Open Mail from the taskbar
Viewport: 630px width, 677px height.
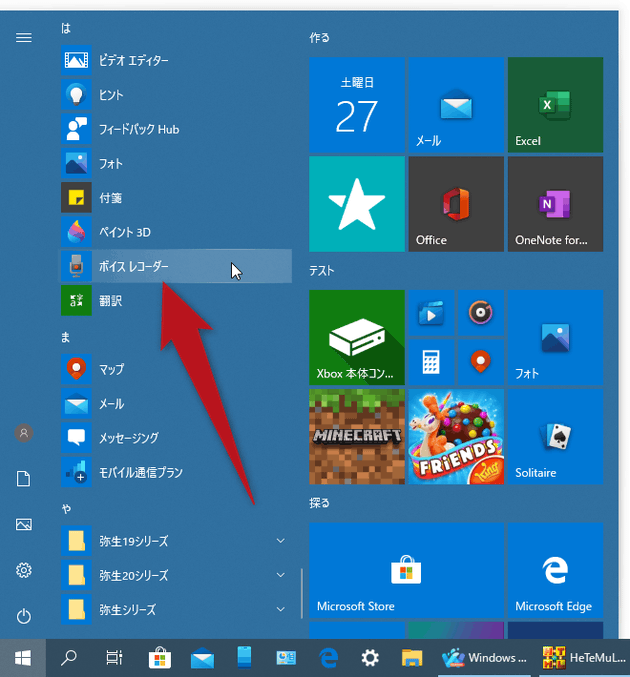(202, 658)
